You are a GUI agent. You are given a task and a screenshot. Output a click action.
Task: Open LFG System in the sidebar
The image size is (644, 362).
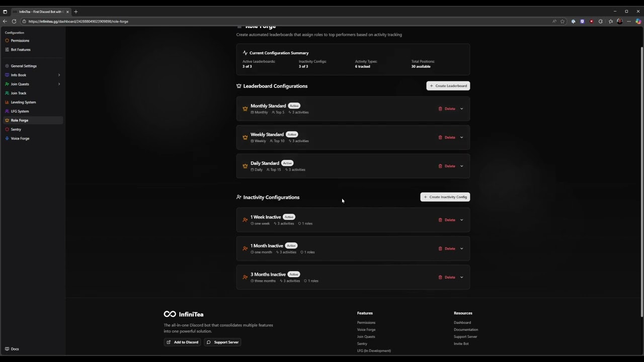tap(20, 111)
